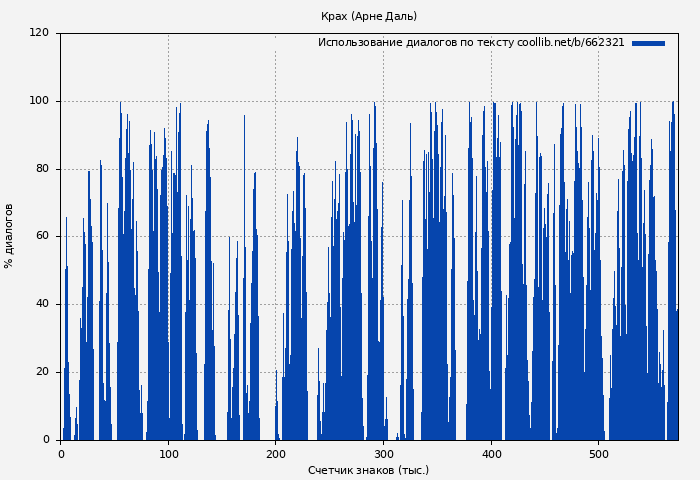Viewport: 700px width, 480px height.
Task: Click the 0 tick label on the y-axis
Action: tap(45, 440)
